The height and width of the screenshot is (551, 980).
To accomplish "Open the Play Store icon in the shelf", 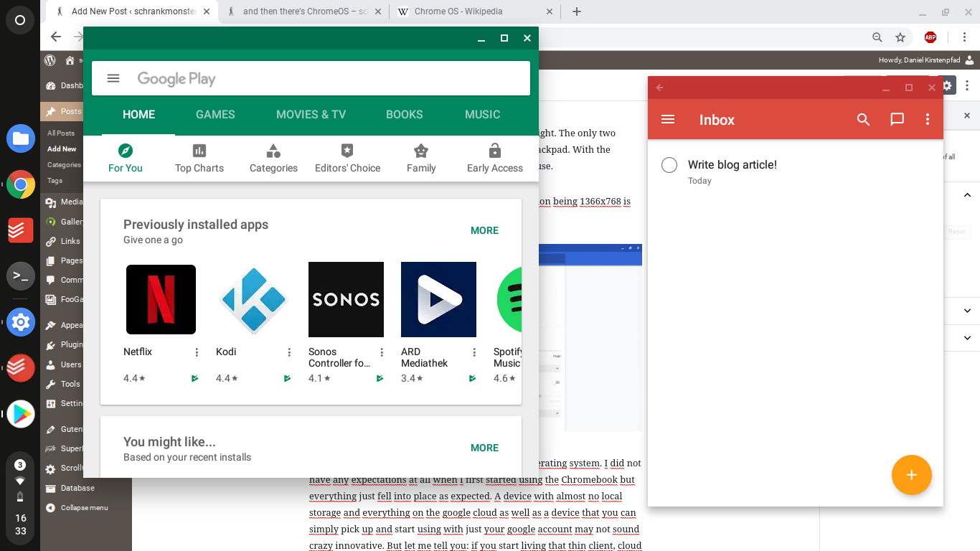I will pyautogui.click(x=21, y=414).
